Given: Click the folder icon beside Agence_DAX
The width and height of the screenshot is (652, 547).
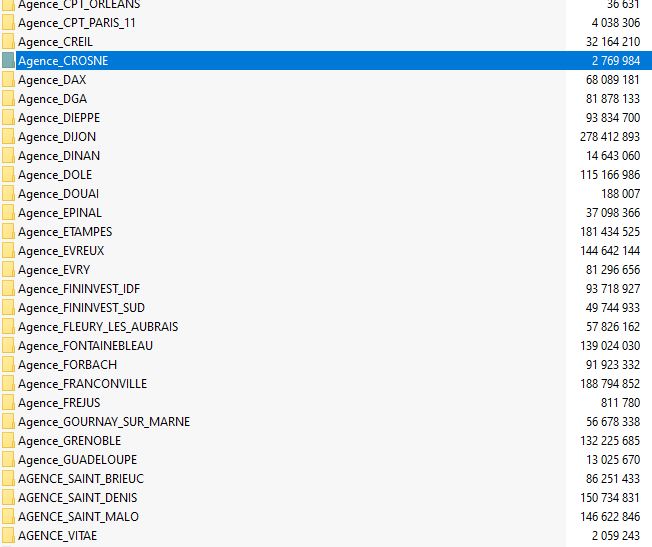Looking at the screenshot, I should (8, 80).
